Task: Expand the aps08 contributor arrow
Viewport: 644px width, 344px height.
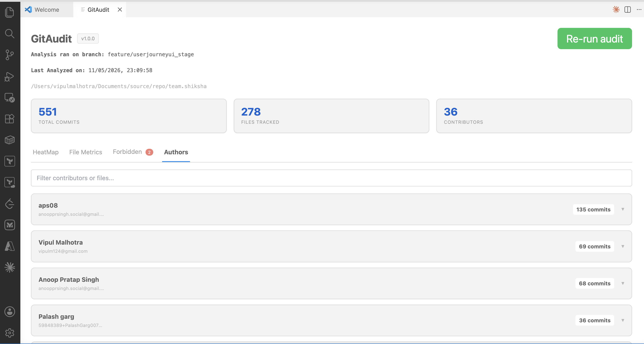Action: [x=623, y=209]
